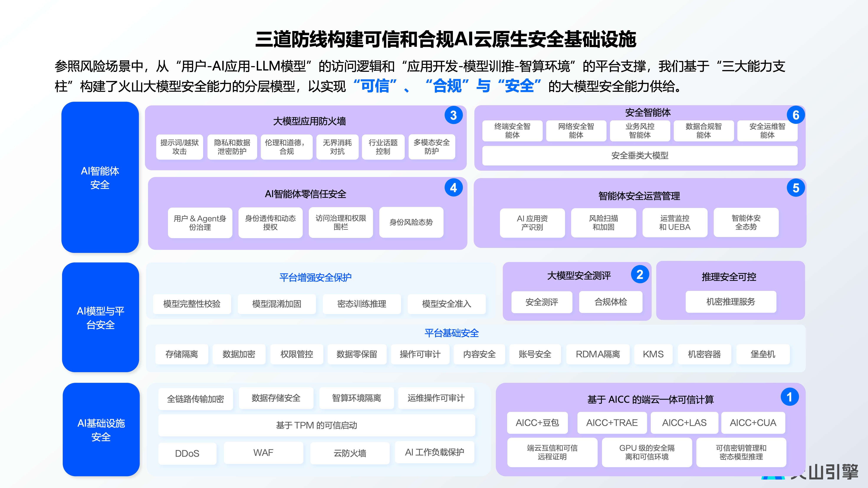Click the "终端安全智能体" box
The image size is (868, 488).
512,131
